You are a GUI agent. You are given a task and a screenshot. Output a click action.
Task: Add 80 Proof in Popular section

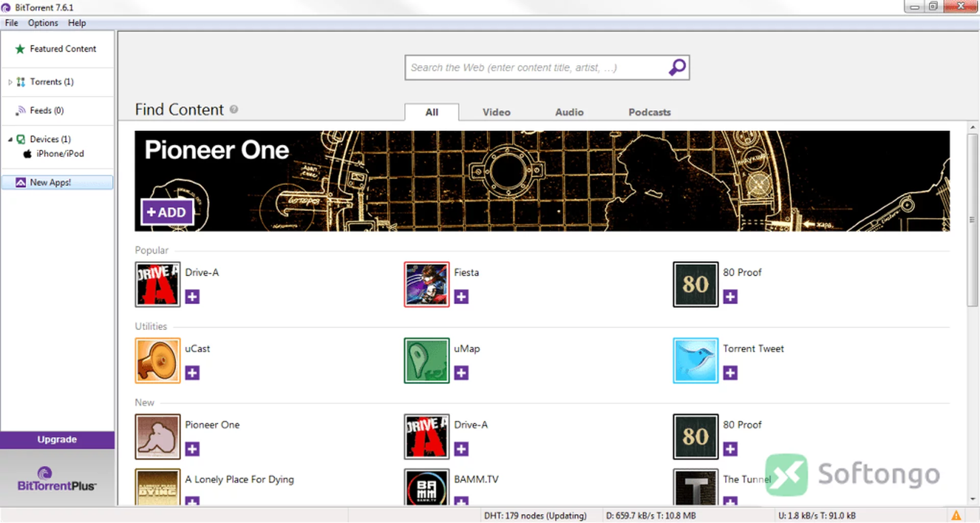coord(730,297)
